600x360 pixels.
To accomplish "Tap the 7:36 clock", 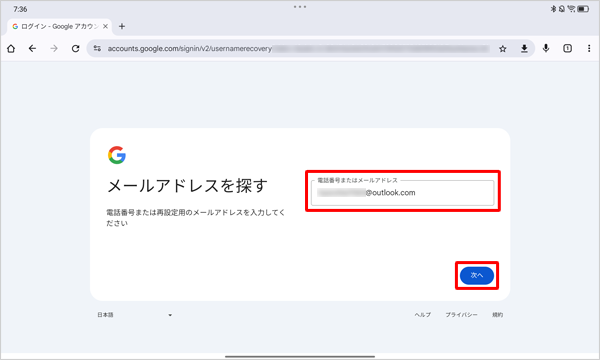I will pos(20,9).
